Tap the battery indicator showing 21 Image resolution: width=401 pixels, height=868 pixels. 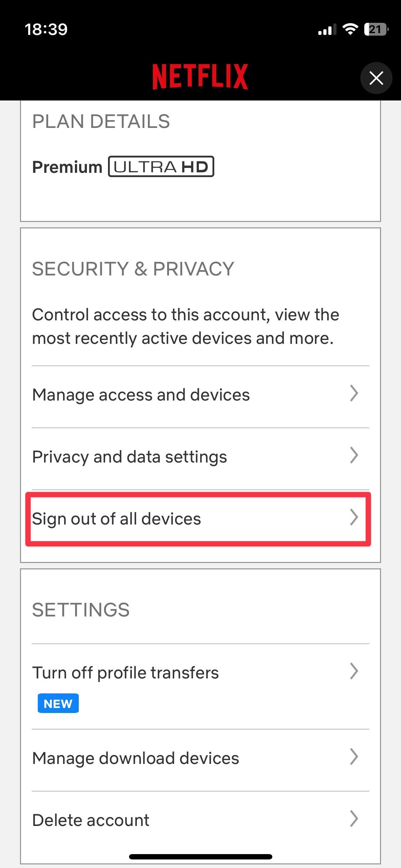coord(376,30)
